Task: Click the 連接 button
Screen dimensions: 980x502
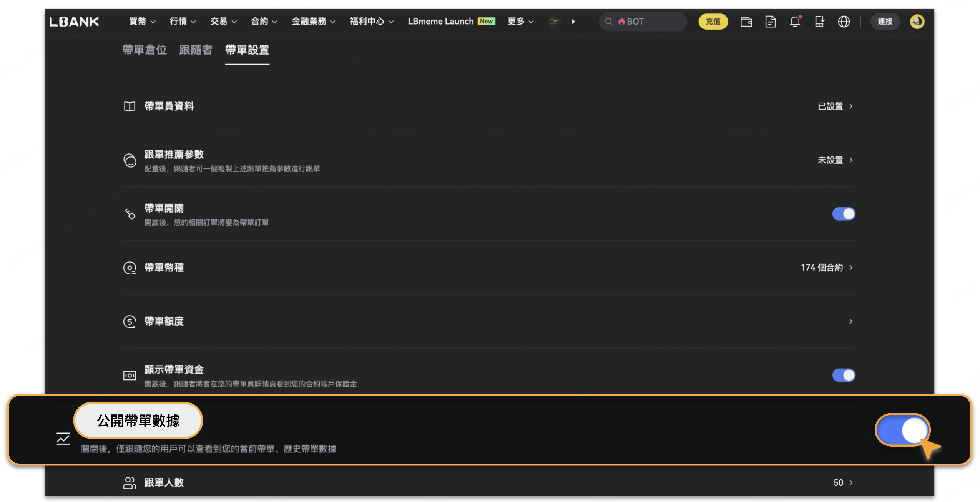Action: coord(885,22)
